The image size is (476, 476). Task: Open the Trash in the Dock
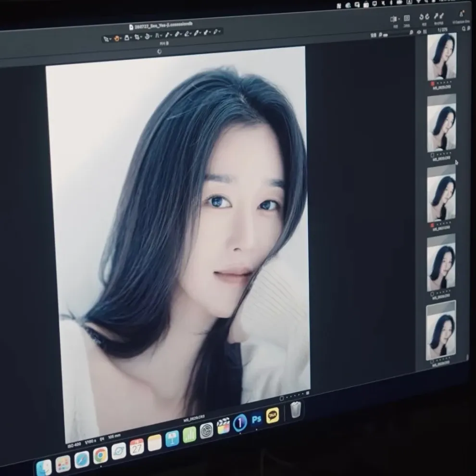click(x=296, y=410)
